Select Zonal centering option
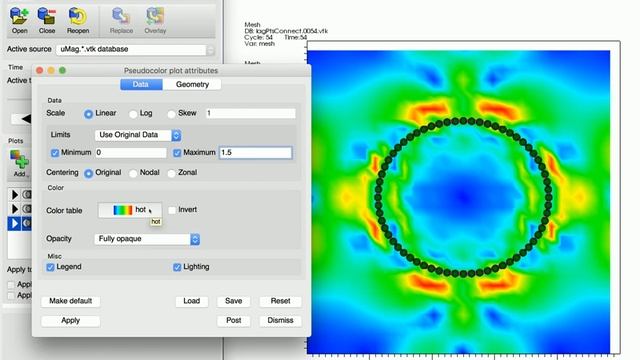The height and width of the screenshot is (360, 640). [x=171, y=173]
